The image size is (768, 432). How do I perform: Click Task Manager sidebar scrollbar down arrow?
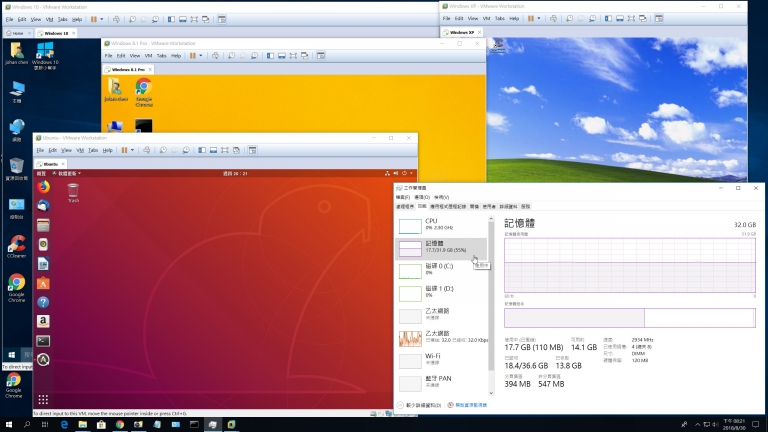click(491, 393)
